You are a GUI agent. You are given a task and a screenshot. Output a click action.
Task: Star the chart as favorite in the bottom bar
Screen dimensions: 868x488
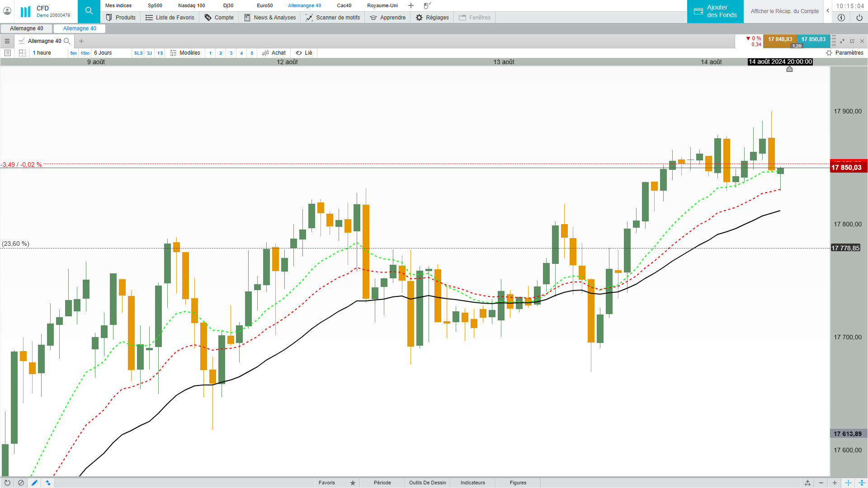pos(353,483)
